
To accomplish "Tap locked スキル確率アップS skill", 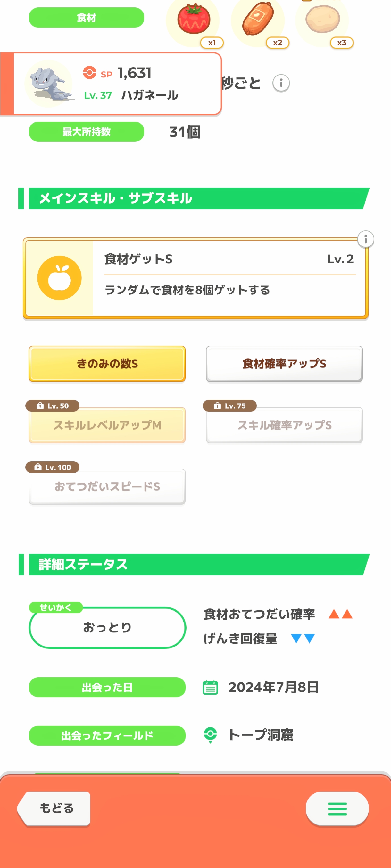I will click(284, 425).
